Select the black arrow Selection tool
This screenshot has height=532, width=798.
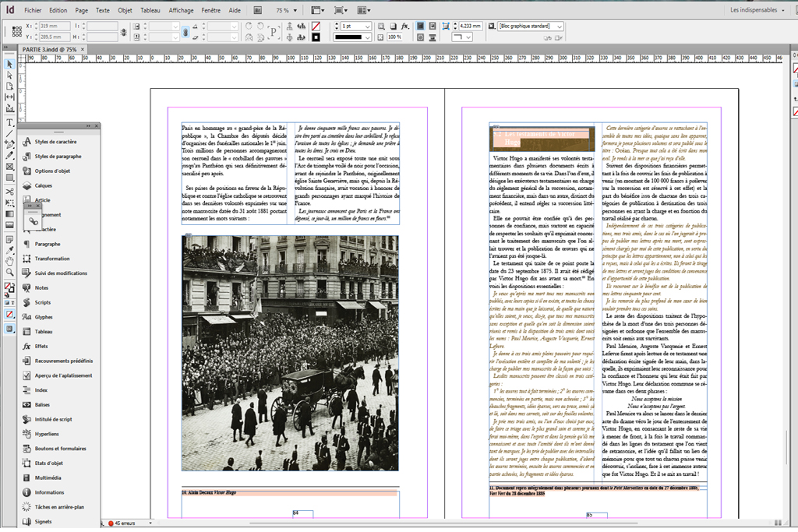[x=9, y=64]
